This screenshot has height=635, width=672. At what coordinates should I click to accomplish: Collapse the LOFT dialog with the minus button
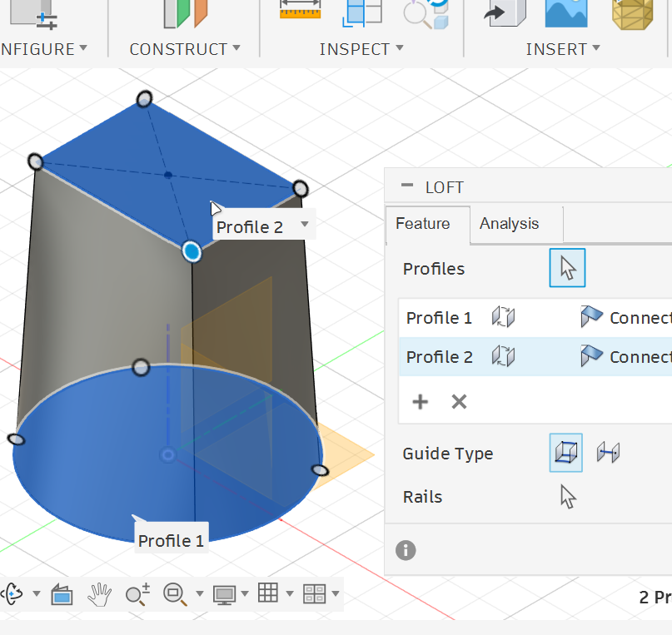[x=406, y=186]
